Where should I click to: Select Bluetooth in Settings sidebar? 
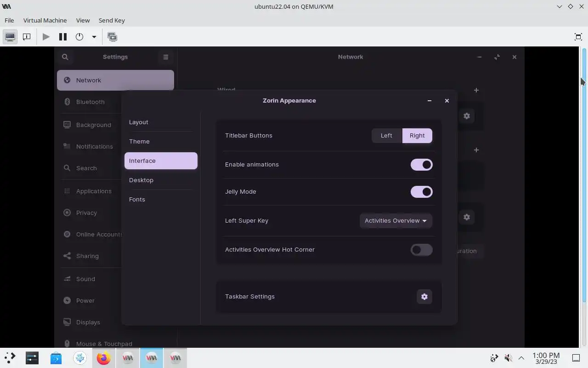[x=90, y=102]
